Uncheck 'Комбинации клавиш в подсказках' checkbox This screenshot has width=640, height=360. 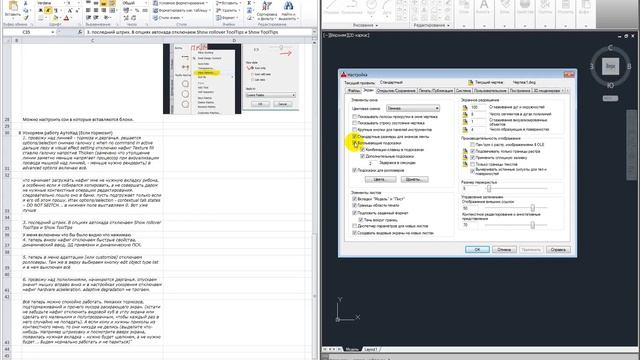[x=362, y=150]
